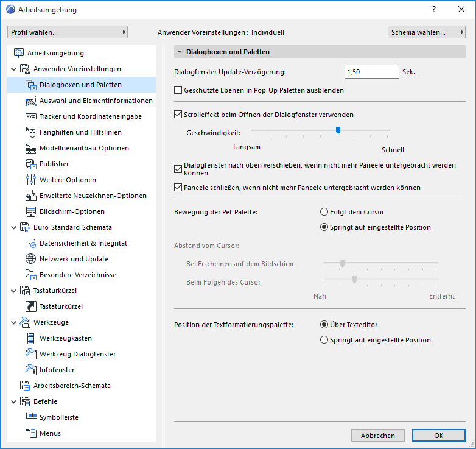
Task: Click the Arbeitsumgebung root icon in tree
Action: [18, 53]
